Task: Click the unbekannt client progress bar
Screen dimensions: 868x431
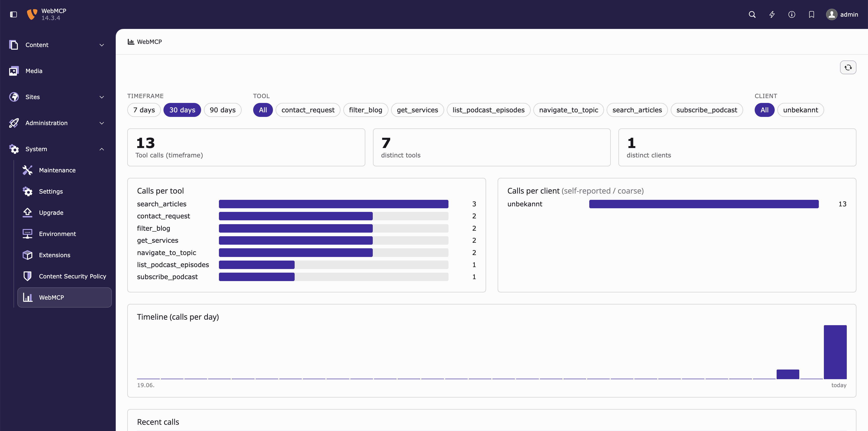Action: (704, 204)
